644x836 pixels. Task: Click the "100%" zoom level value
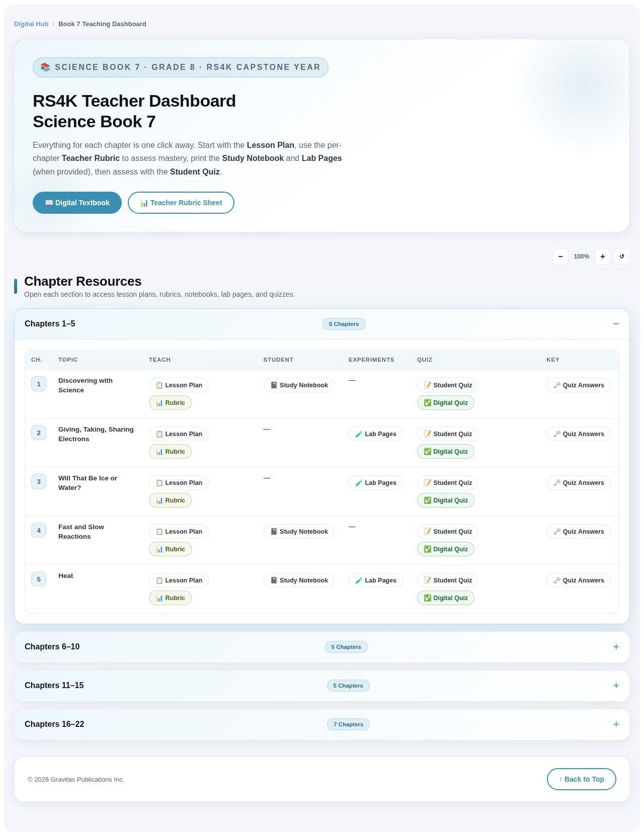point(582,257)
